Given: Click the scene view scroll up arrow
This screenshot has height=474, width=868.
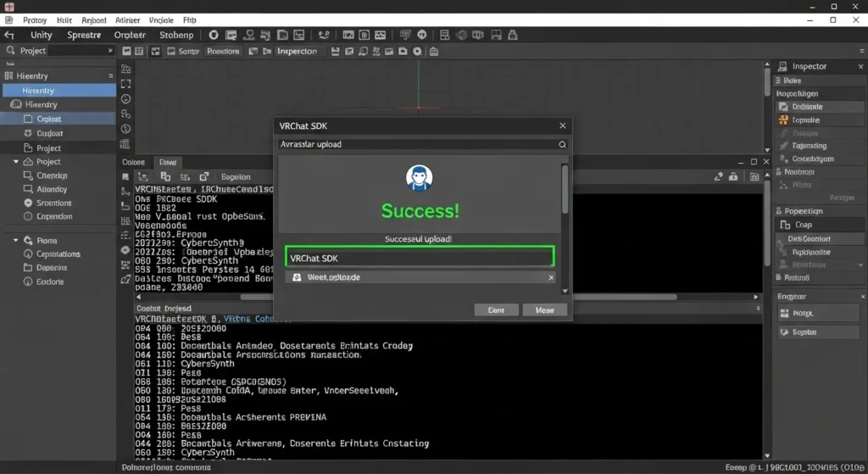Looking at the screenshot, I should pos(766,64).
